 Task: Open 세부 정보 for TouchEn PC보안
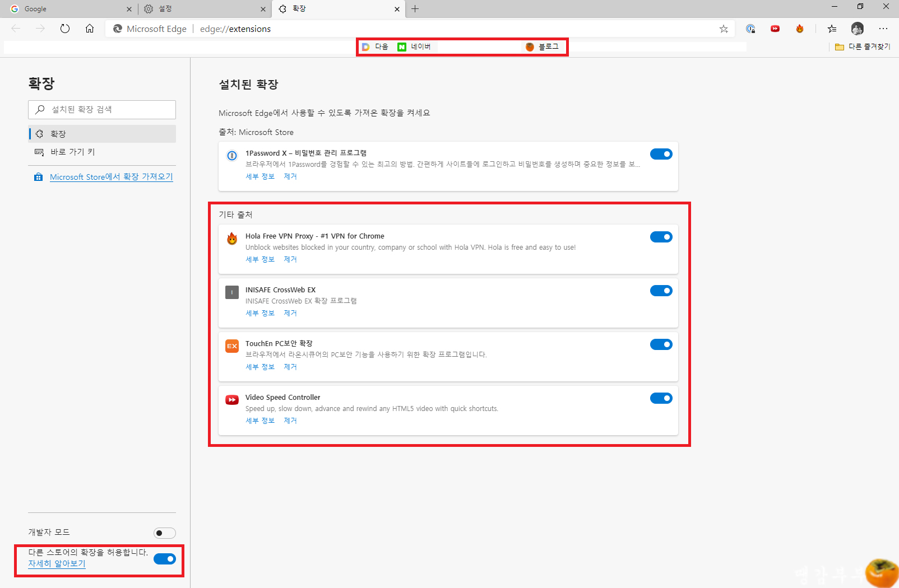pyautogui.click(x=260, y=367)
